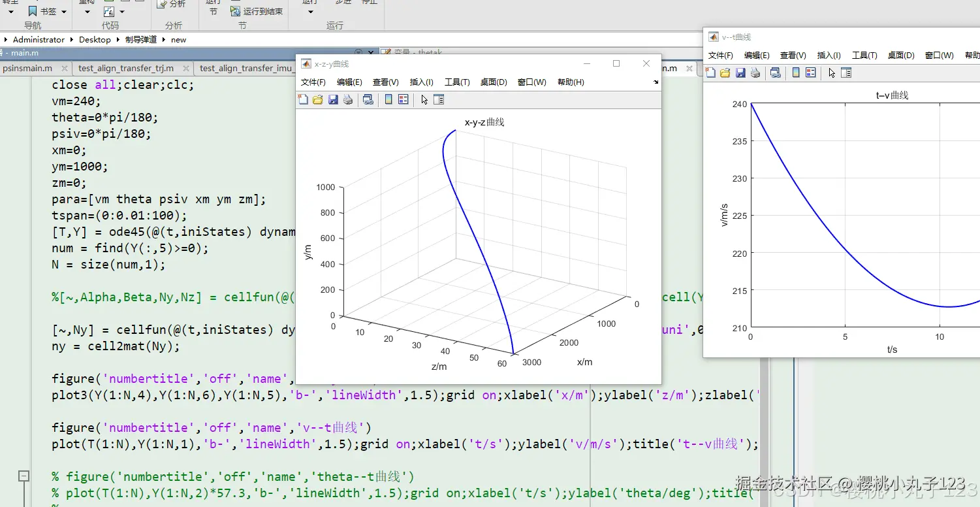Click New Figure icon in x-z-y figure toolbar

[x=303, y=99]
